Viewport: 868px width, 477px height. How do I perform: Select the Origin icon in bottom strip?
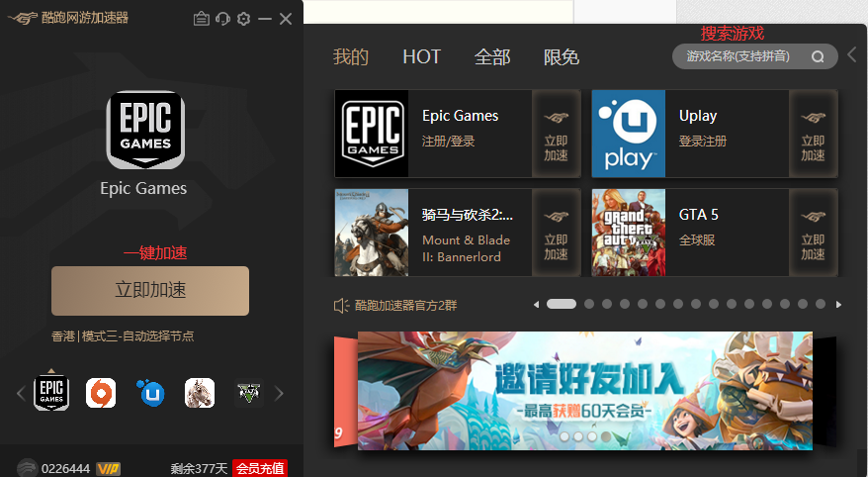click(x=101, y=393)
